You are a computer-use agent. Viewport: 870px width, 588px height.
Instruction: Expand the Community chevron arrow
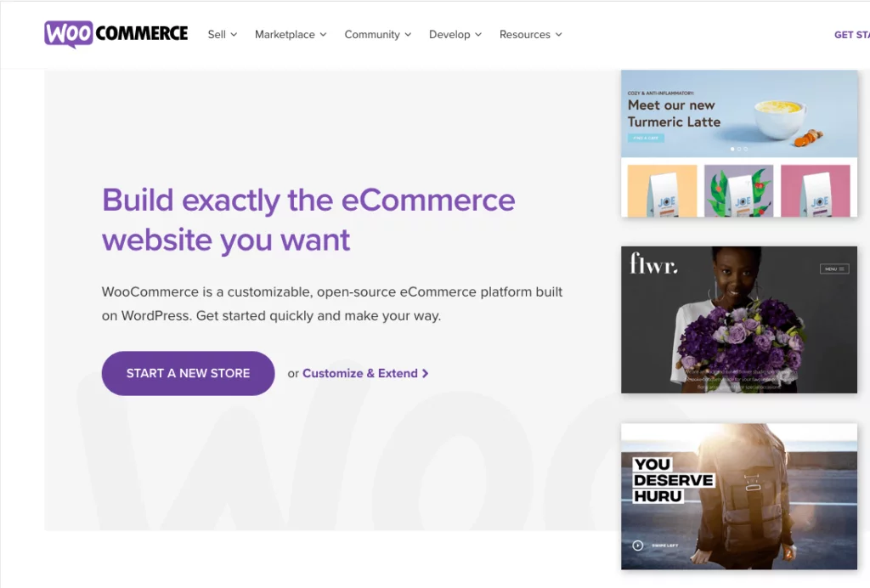(x=408, y=34)
